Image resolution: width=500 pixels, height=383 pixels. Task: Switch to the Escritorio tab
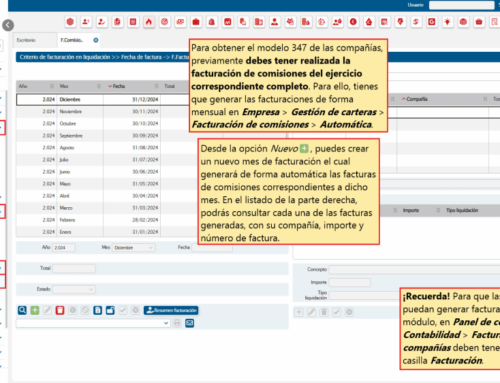pos(26,40)
